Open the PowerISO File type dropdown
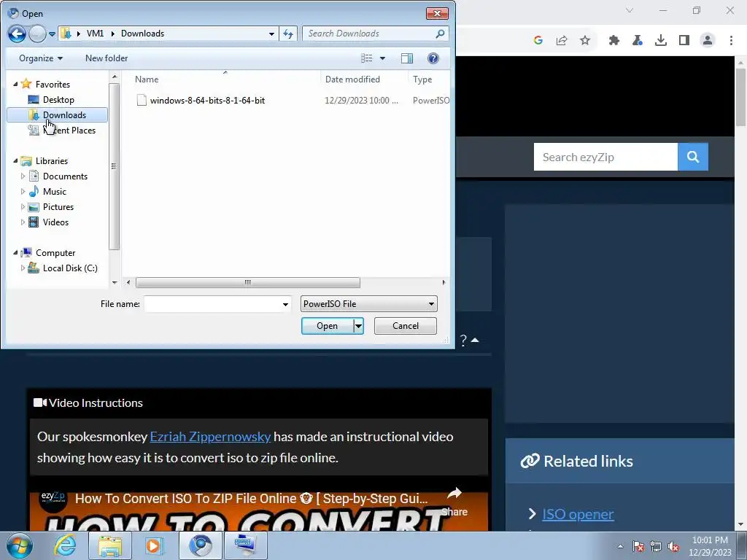Image resolution: width=747 pixels, height=560 pixels. [x=368, y=304]
